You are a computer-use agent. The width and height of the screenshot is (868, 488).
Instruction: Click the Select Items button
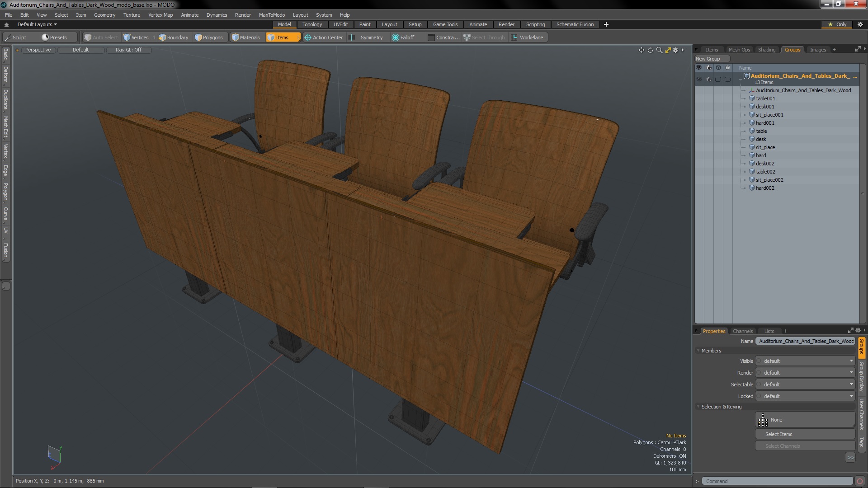[x=805, y=434]
